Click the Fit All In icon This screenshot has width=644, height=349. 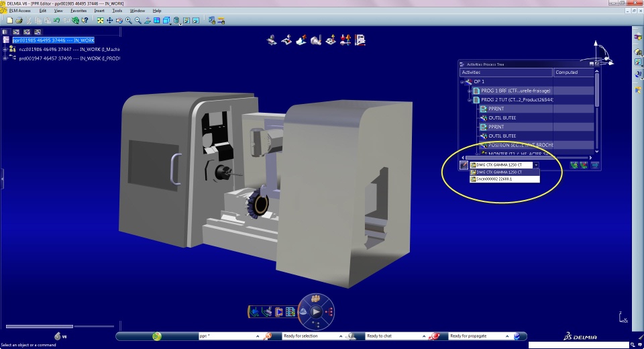click(100, 20)
